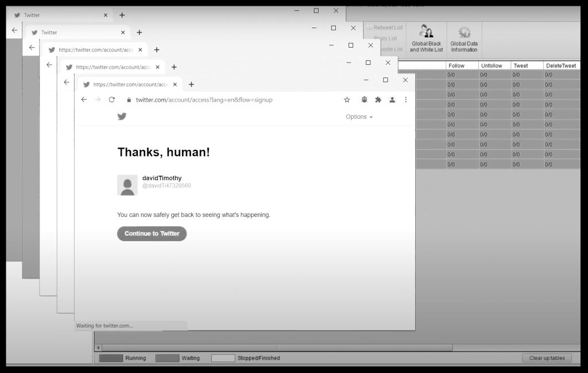Close the Twitter tab in rearmost window
This screenshot has height=373, width=588.
106,15
